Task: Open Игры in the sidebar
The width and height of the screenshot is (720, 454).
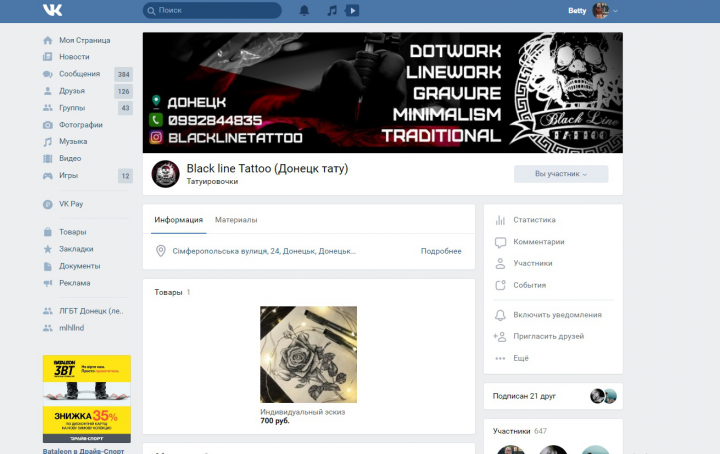Action: 68,175
